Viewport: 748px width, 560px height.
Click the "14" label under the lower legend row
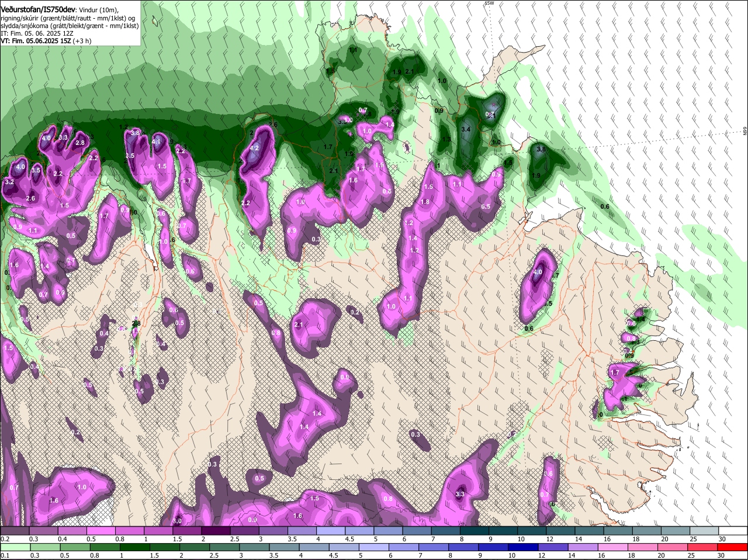572,555
